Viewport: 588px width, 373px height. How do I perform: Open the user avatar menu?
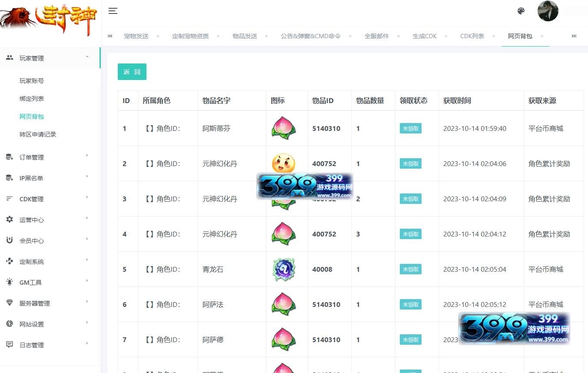pos(548,11)
